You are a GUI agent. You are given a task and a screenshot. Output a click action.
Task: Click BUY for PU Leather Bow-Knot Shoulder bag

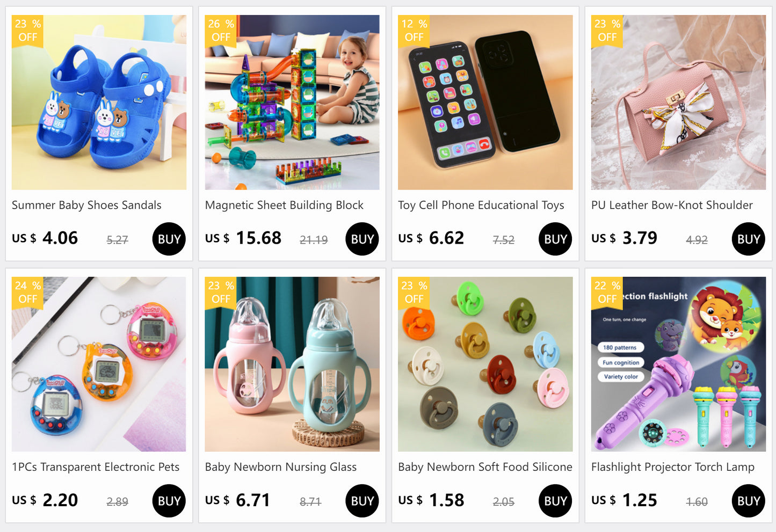(749, 239)
